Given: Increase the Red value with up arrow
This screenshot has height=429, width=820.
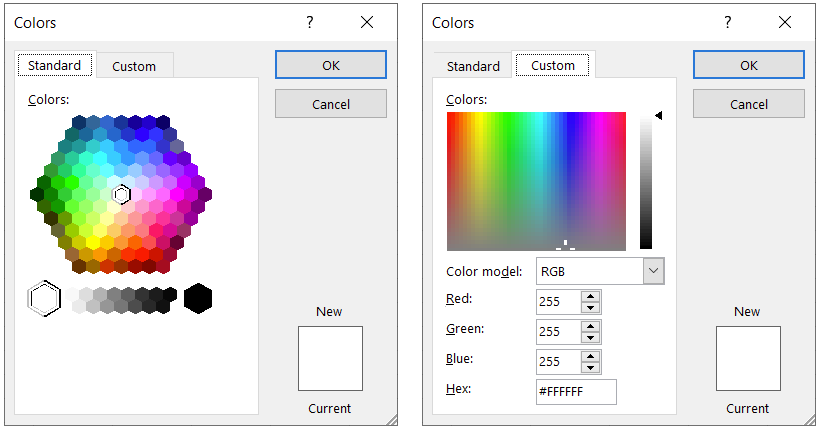Looking at the screenshot, I should click(x=591, y=296).
